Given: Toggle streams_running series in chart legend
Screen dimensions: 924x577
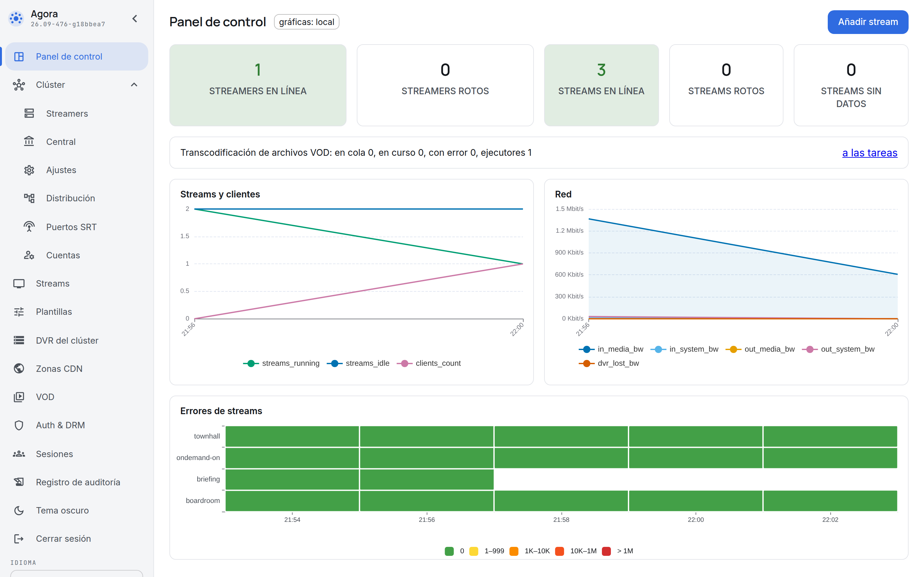Looking at the screenshot, I should pos(281,363).
